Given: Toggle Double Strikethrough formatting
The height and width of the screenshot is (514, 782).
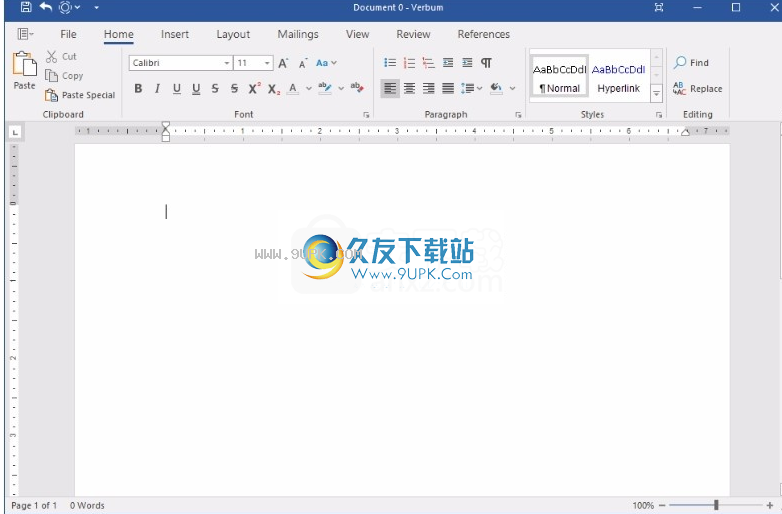Looking at the screenshot, I should [x=234, y=89].
